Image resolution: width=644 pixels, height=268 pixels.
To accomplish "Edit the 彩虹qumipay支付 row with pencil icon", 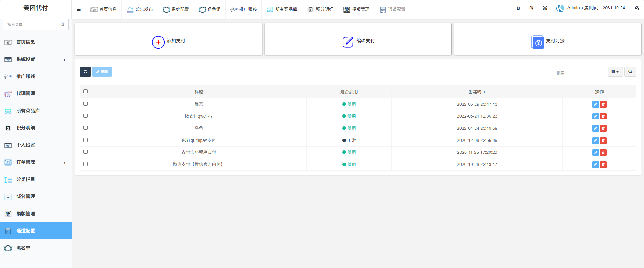I will point(595,141).
